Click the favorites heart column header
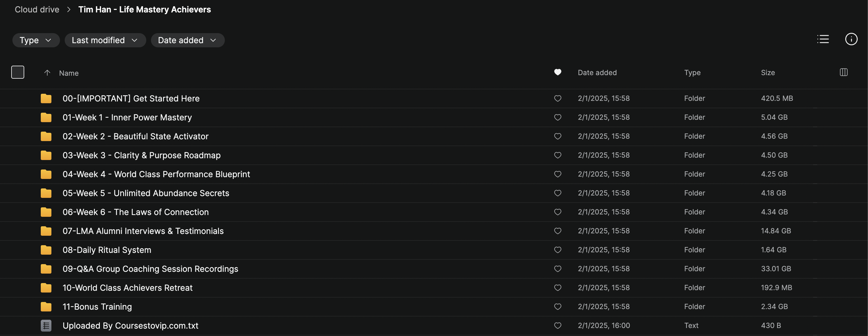Image resolution: width=868 pixels, height=336 pixels. pos(558,72)
